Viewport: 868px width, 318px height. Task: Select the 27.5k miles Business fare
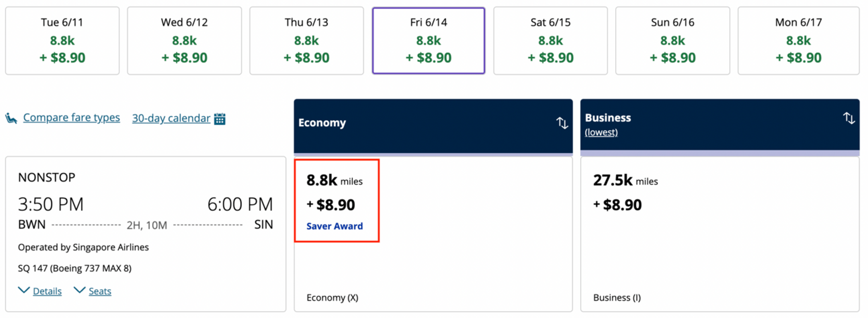(x=720, y=234)
